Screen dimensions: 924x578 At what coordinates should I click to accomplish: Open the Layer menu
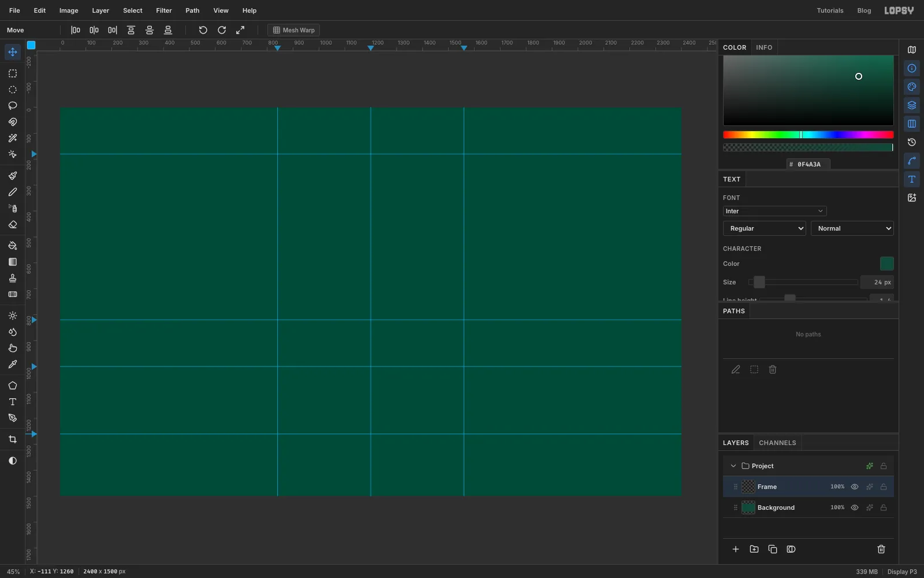[x=100, y=10]
